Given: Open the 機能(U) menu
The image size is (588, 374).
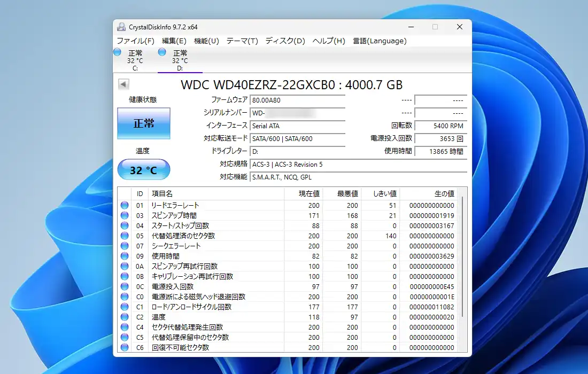Looking at the screenshot, I should 206,41.
